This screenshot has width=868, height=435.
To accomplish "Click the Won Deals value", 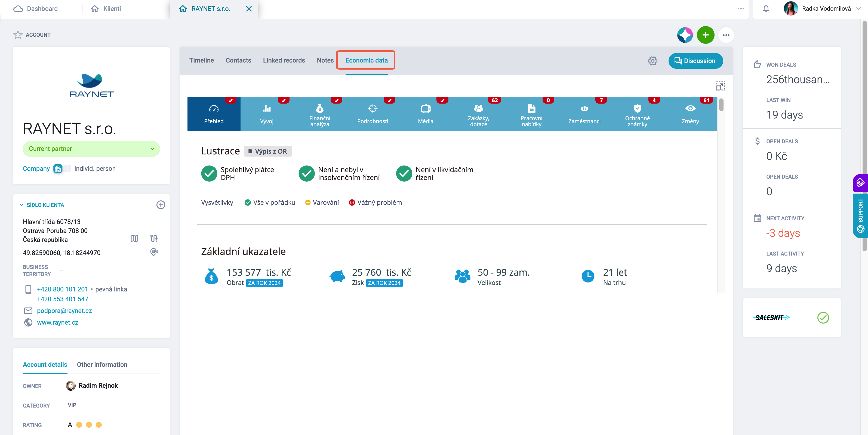I will click(798, 79).
